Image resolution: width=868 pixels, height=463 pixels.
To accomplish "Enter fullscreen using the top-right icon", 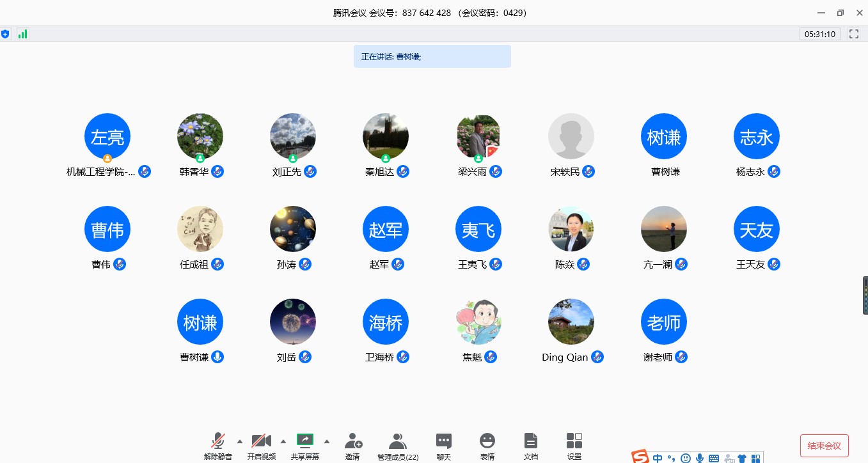I will (853, 34).
